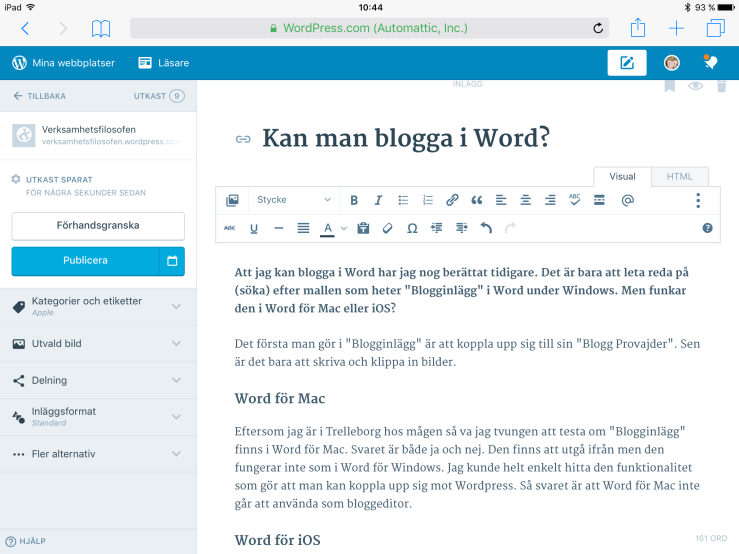Expand the Delning section

click(98, 380)
